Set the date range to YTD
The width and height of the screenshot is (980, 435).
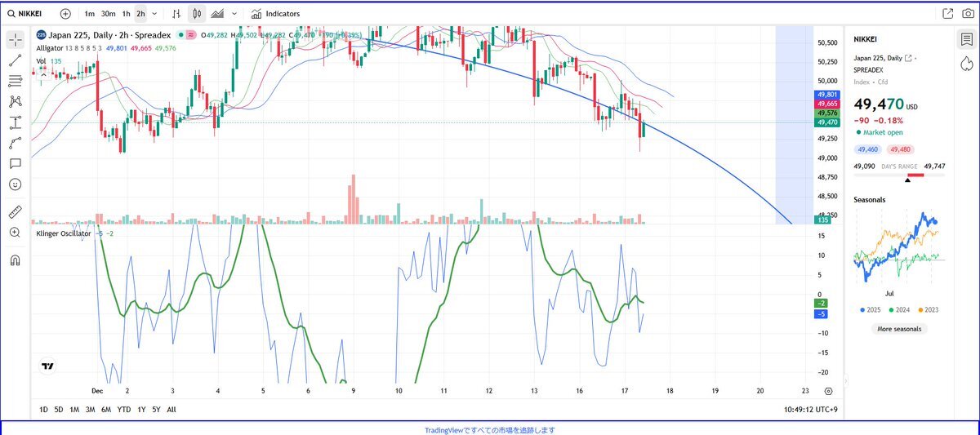click(x=124, y=409)
